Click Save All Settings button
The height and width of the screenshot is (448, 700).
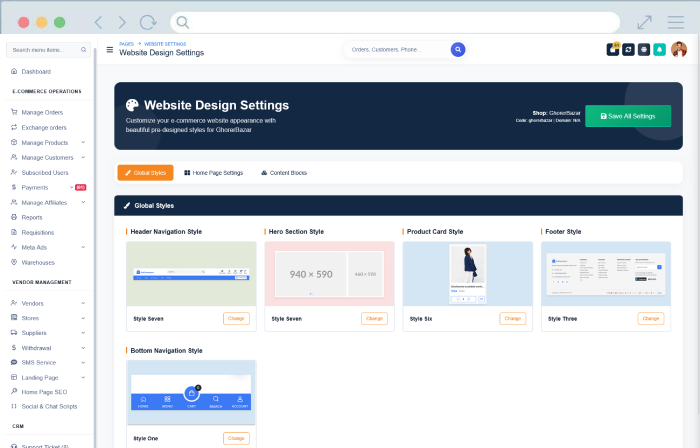click(628, 116)
